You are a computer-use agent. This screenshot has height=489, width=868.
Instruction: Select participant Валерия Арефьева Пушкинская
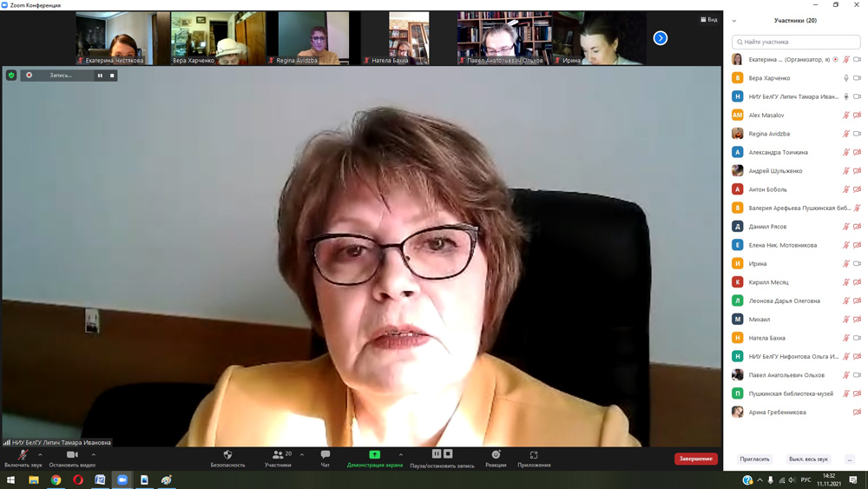pos(795,208)
